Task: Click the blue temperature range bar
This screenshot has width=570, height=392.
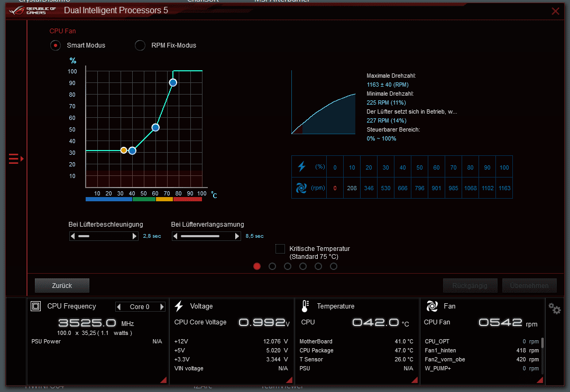Action: click(x=109, y=199)
